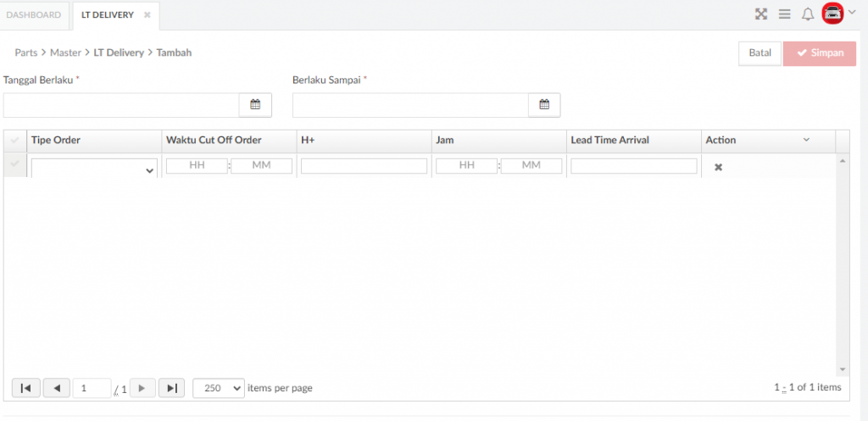Toggle fullscreen mode icon

[761, 14]
